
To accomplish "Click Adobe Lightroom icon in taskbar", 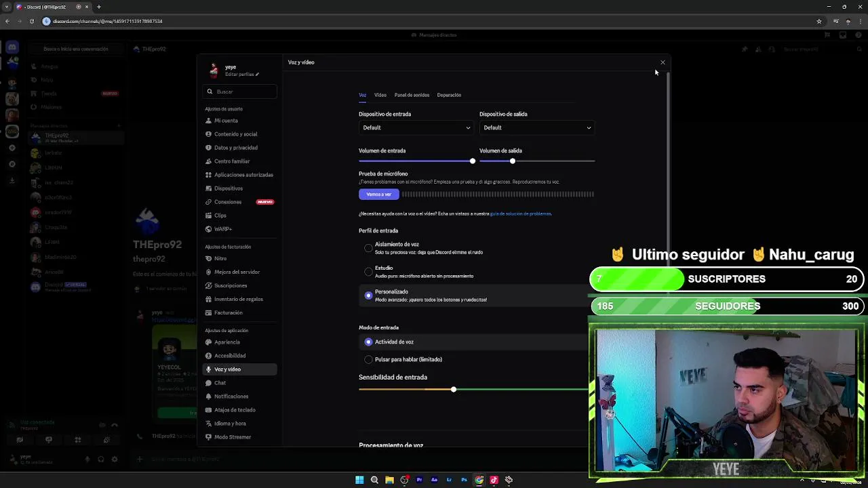I will (x=449, y=480).
